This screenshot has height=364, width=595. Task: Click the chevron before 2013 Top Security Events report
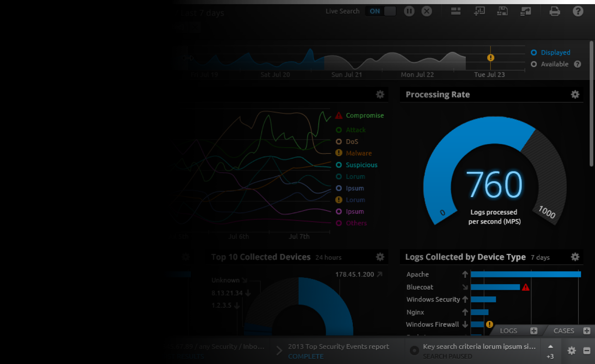[279, 351]
